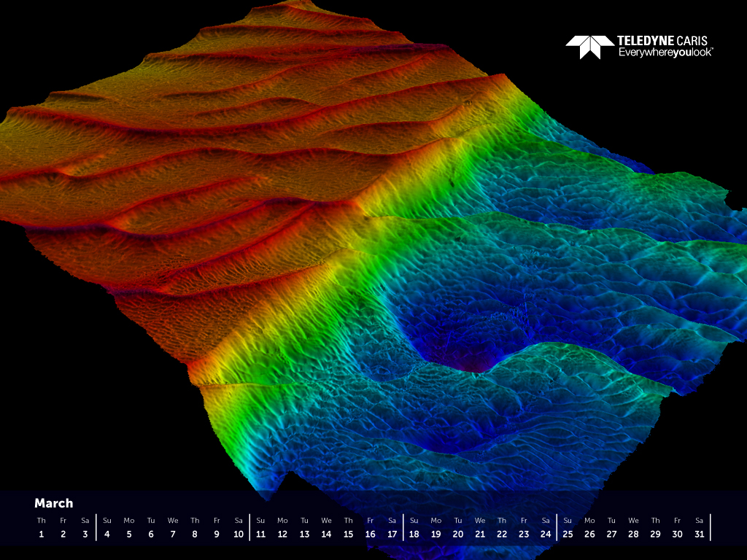Select calendar date 11

(x=260, y=534)
